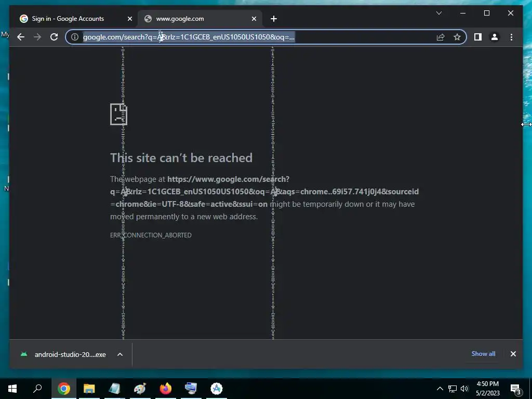Click the ERR_CONNECTION_ABORTED error code
The width and height of the screenshot is (532, 399).
[151, 235]
